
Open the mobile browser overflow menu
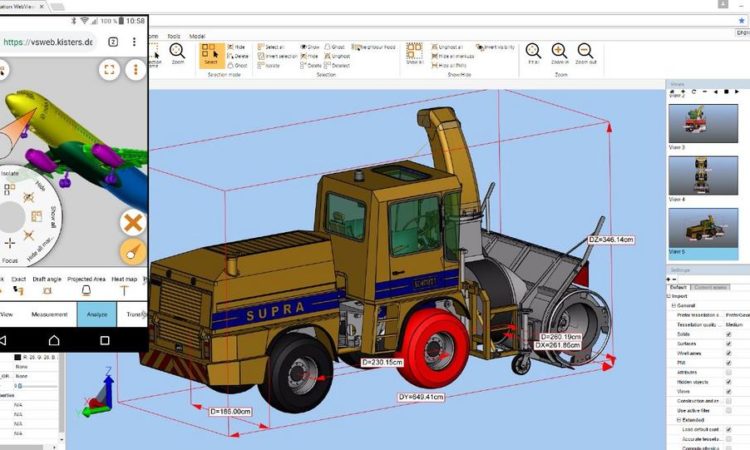(x=134, y=42)
